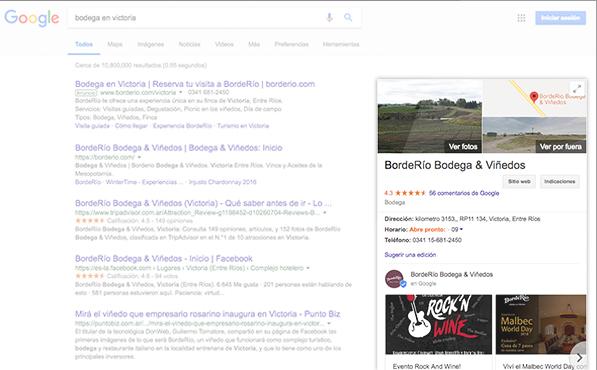Click Sugerir una edición
The image size is (597, 370).
pos(410,255)
